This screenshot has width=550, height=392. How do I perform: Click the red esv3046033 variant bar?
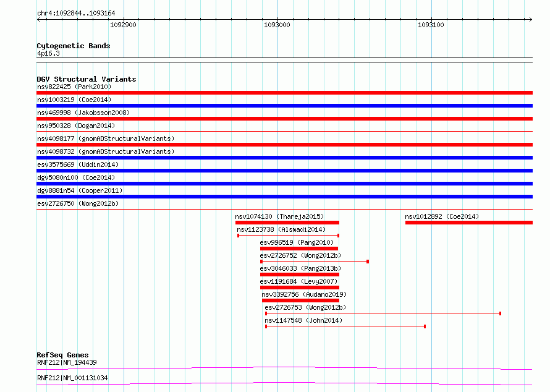[300, 275]
